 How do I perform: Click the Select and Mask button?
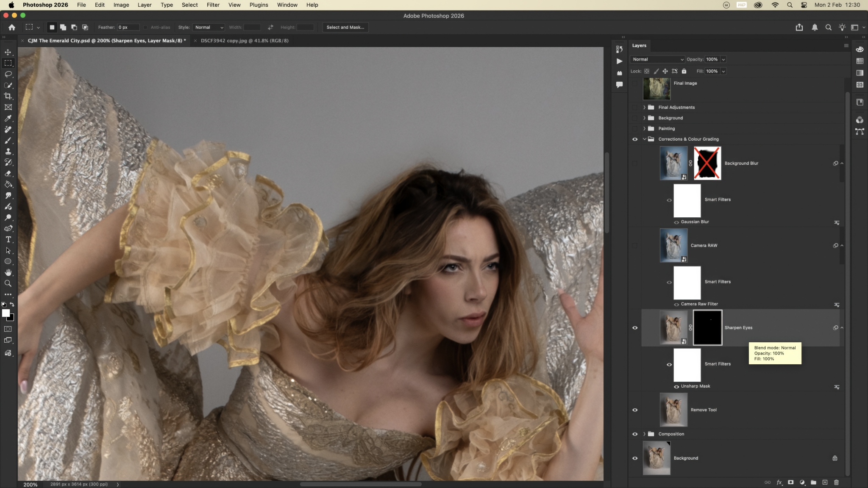[x=345, y=27]
